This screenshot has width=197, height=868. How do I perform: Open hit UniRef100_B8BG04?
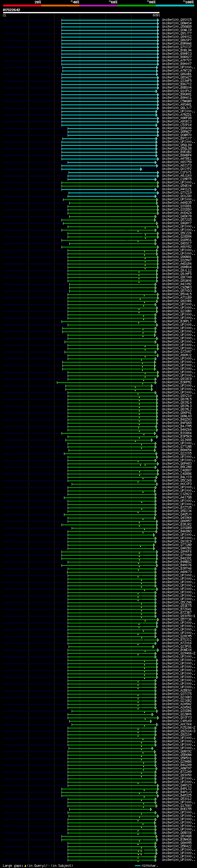[x=177, y=88]
